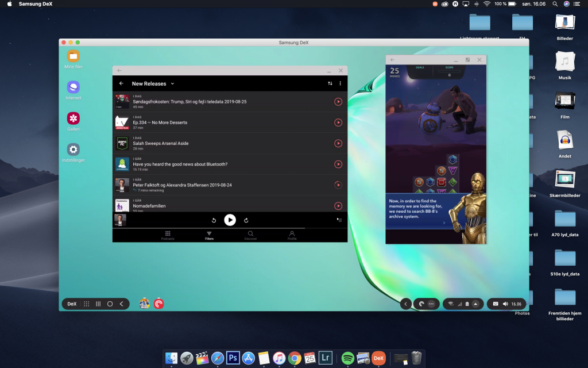
Task: Collapse DeX tray with left chevron
Action: (405, 304)
